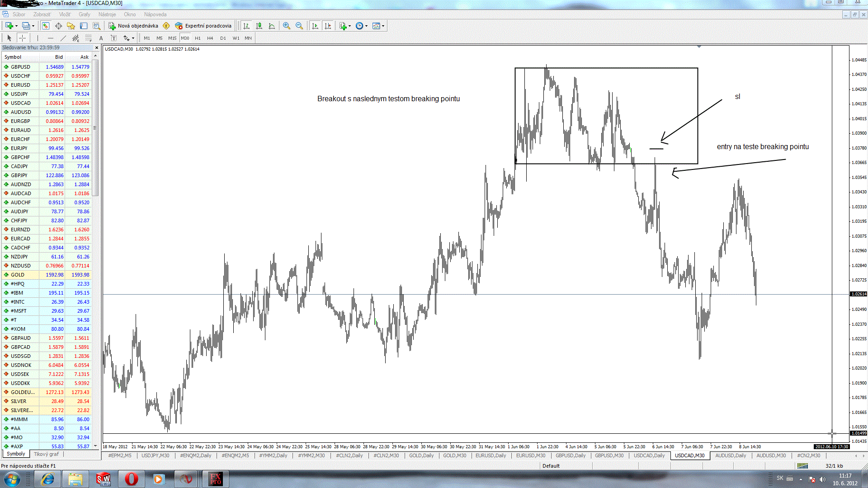The image size is (868, 488).
Task: Toggle the Market Watch window icon
Action: pos(46,26)
